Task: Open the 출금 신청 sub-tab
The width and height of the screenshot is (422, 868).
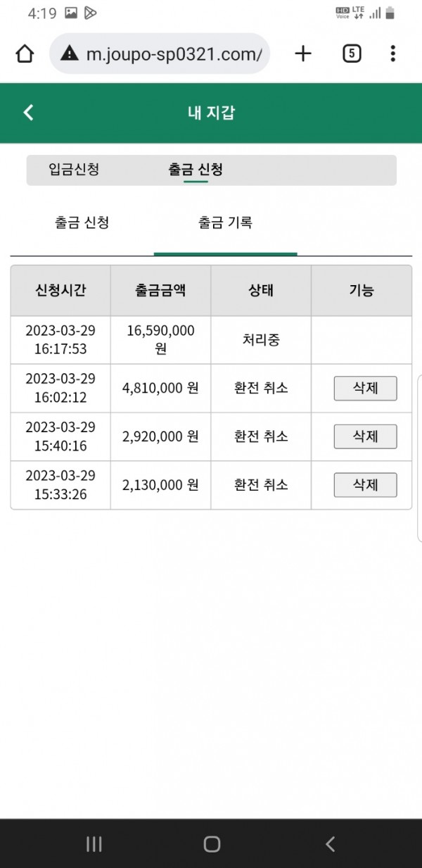Action: pyautogui.click(x=82, y=223)
